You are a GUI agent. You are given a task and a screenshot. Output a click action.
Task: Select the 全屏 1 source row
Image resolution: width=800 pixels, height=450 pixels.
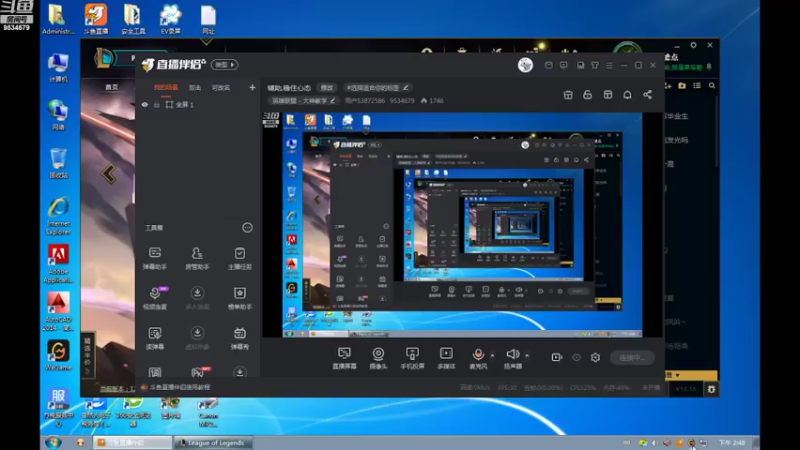click(197, 105)
